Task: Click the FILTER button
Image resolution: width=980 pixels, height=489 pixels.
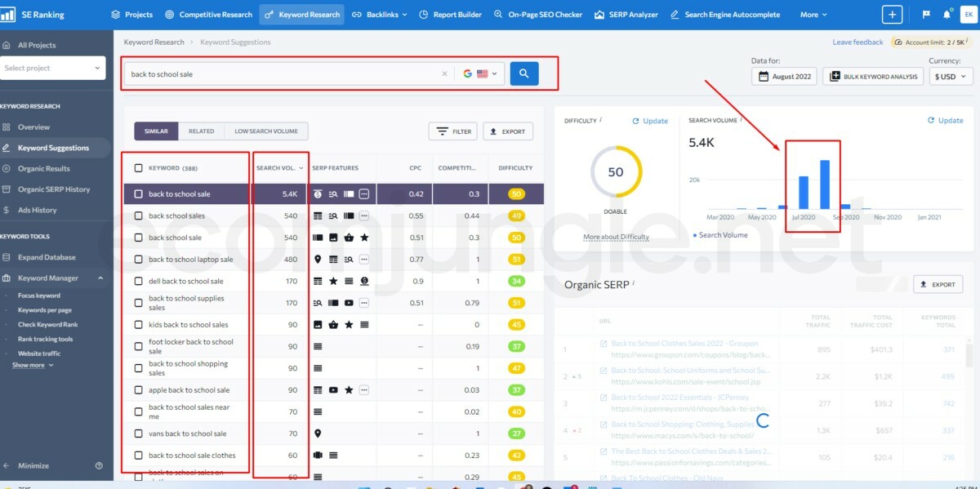Action: coord(452,131)
